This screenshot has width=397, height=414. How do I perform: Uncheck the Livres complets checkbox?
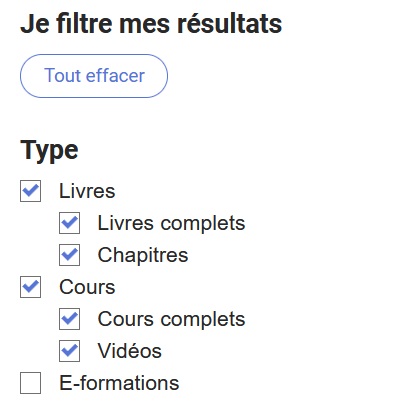point(69,223)
